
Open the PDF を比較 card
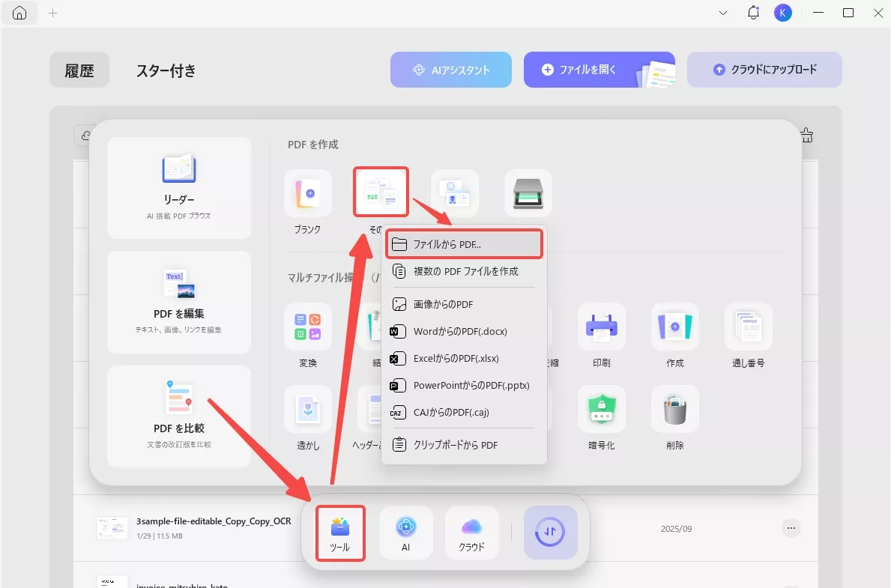178,416
